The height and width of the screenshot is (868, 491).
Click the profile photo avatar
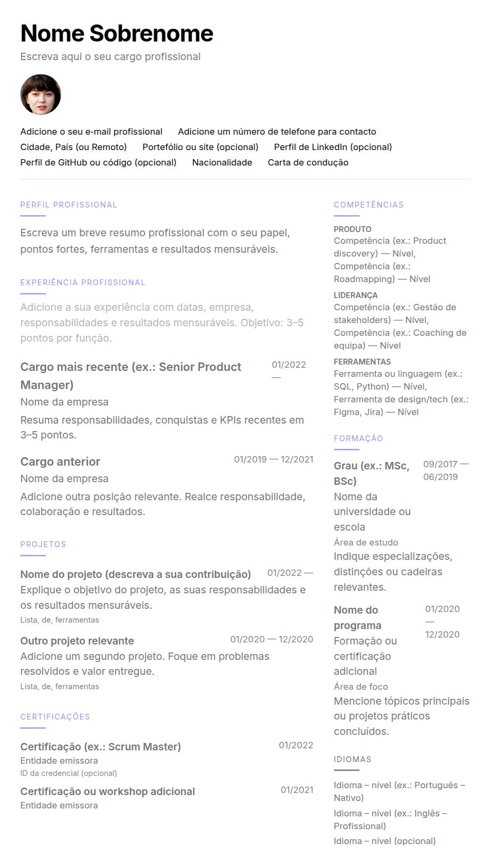[40, 95]
